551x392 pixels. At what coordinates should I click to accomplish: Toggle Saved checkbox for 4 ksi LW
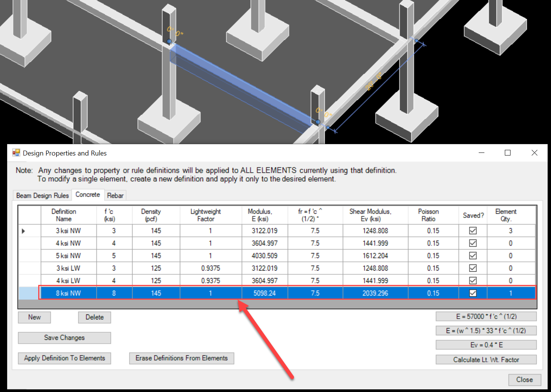pos(473,281)
